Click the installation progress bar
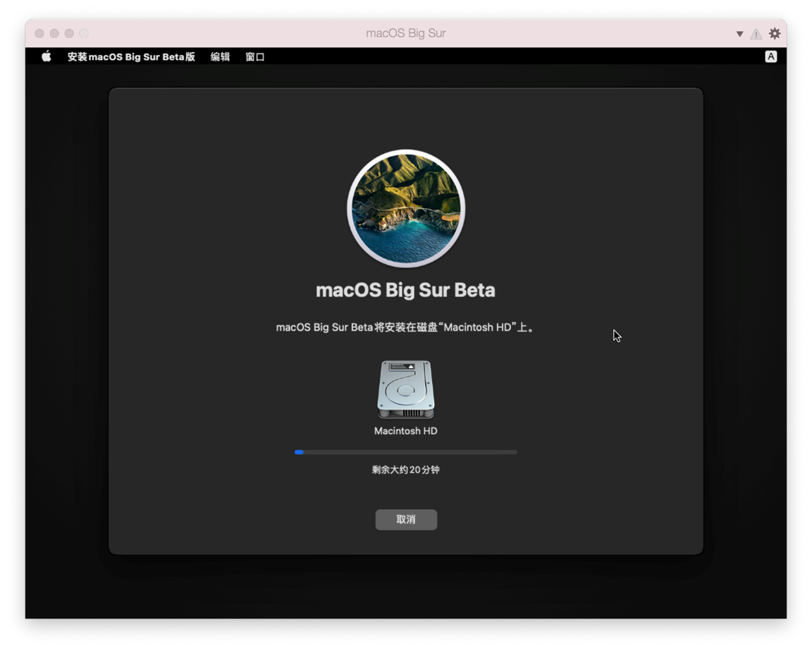Viewport: 812px width, 650px height. coord(406,452)
